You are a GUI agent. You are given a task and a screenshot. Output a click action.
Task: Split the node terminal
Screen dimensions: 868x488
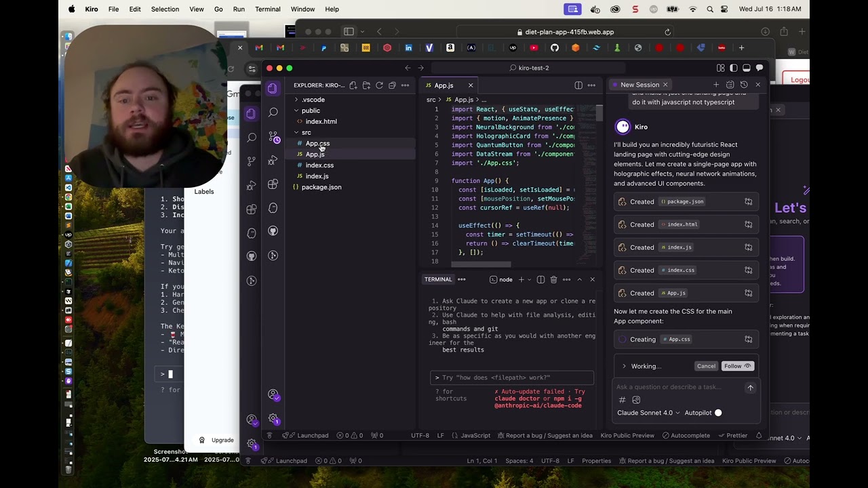pyautogui.click(x=540, y=279)
